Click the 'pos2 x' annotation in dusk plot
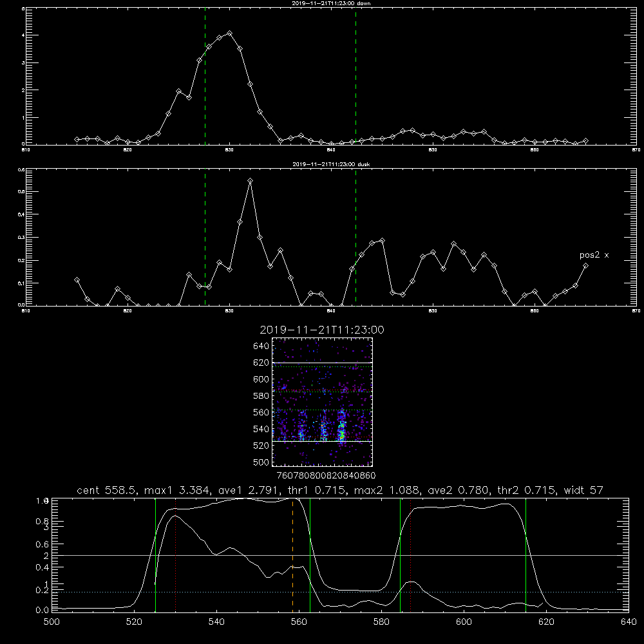 [594, 255]
